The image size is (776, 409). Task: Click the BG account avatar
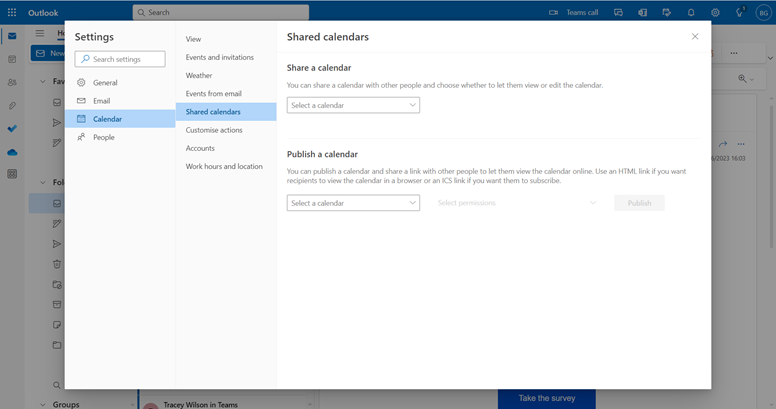(763, 12)
